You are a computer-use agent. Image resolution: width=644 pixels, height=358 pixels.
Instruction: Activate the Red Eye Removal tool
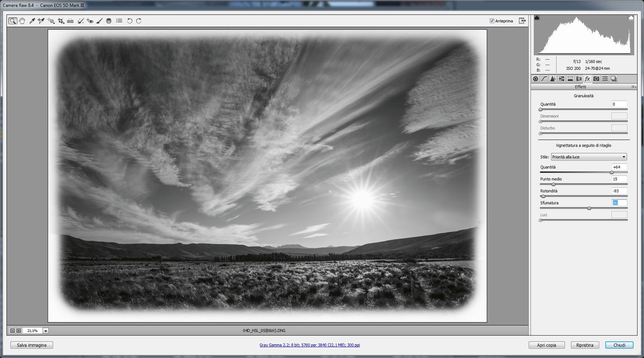point(90,21)
